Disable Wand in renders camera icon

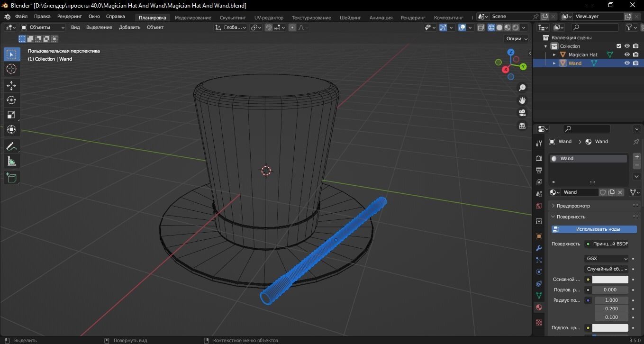635,63
